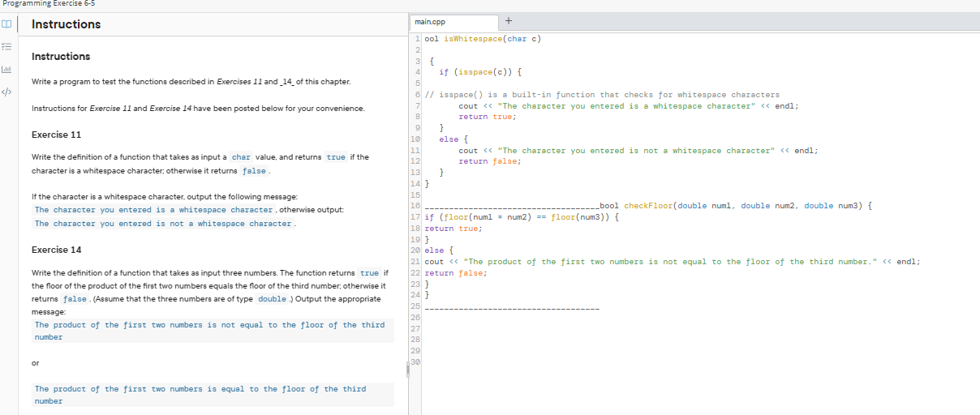This screenshot has height=415, width=980.
Task: Click the first 'return true;' on line 8
Action: pos(487,117)
